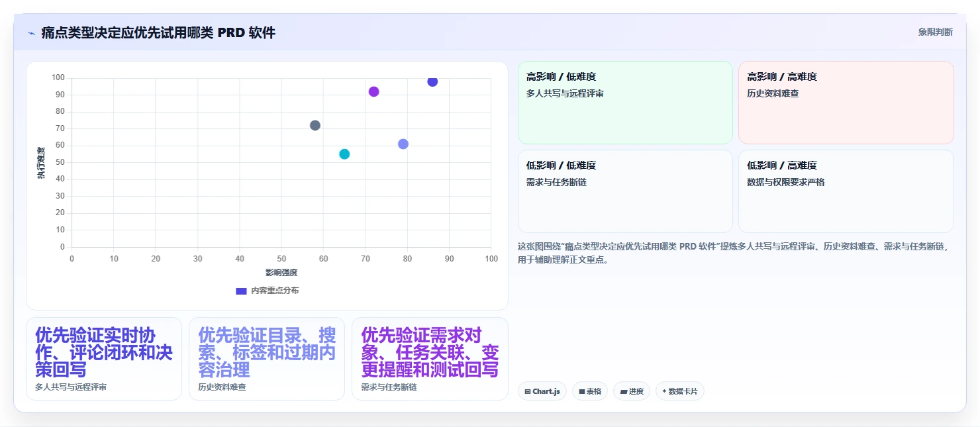The height and width of the screenshot is (427, 980).
Task: Click the 象限判断 label in header
Action: click(x=935, y=32)
